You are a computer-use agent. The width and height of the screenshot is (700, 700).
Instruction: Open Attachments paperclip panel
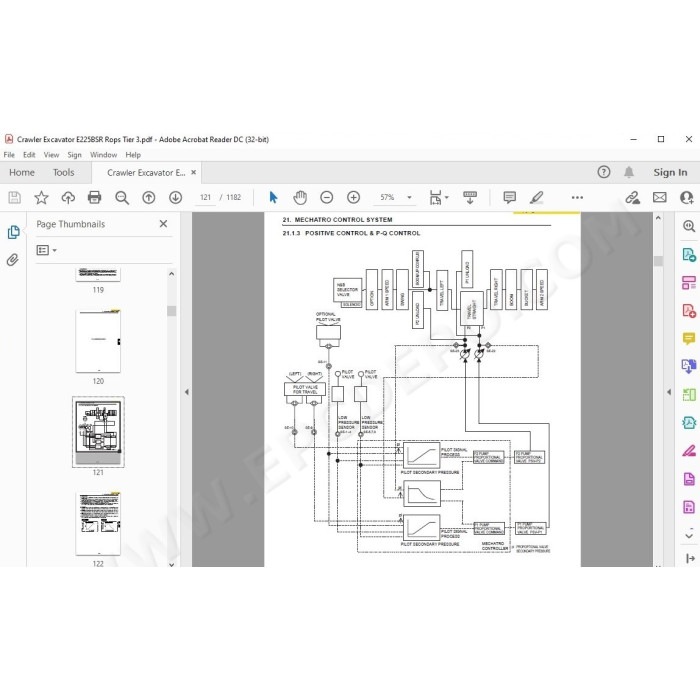pyautogui.click(x=13, y=260)
